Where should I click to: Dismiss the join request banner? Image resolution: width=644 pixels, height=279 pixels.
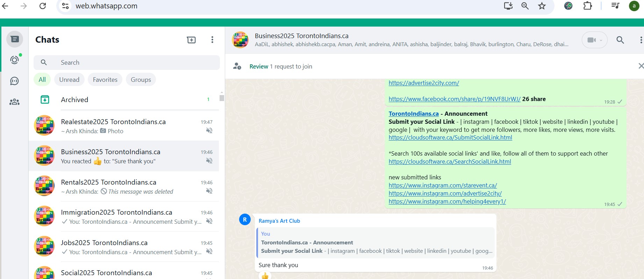[x=641, y=66]
